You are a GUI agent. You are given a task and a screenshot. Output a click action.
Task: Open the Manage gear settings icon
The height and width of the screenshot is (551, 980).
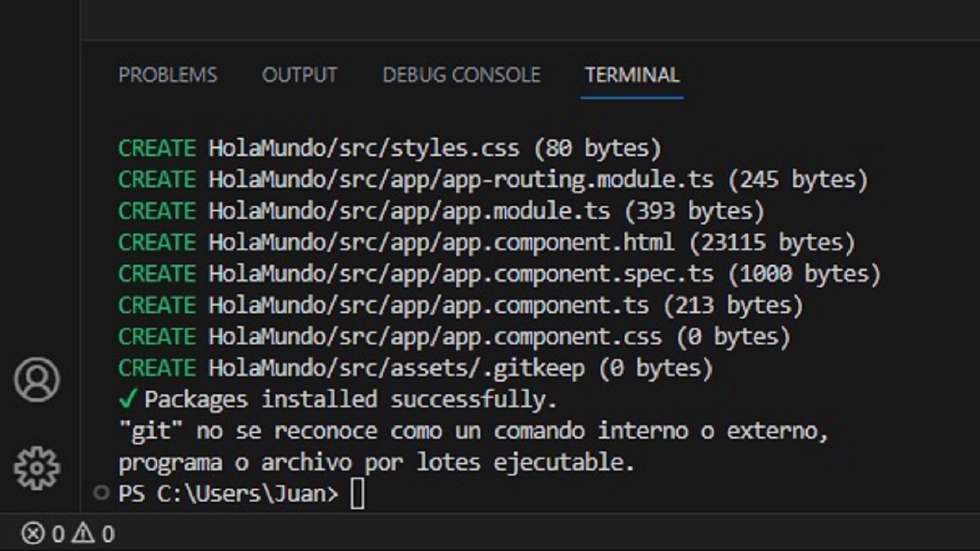coord(37,468)
